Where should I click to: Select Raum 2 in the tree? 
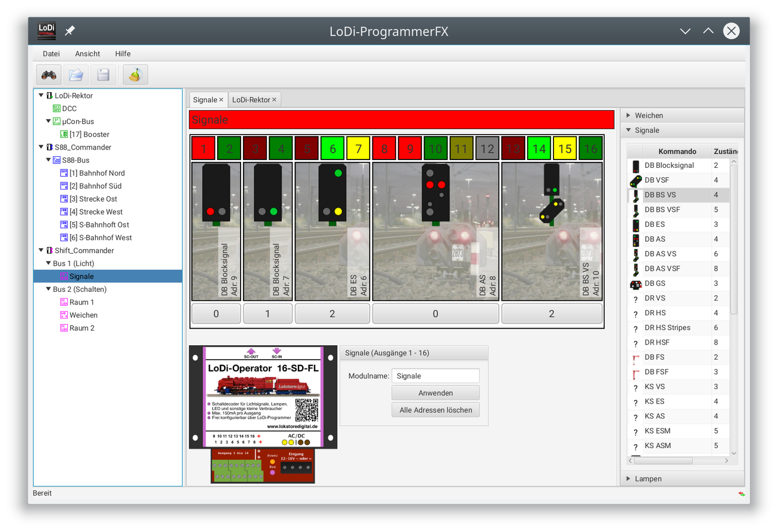[82, 328]
